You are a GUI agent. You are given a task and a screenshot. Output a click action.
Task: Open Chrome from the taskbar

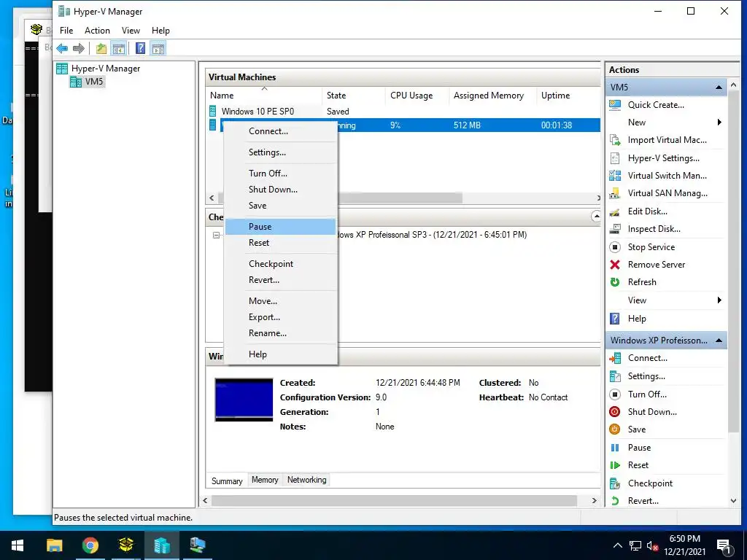coord(90,545)
